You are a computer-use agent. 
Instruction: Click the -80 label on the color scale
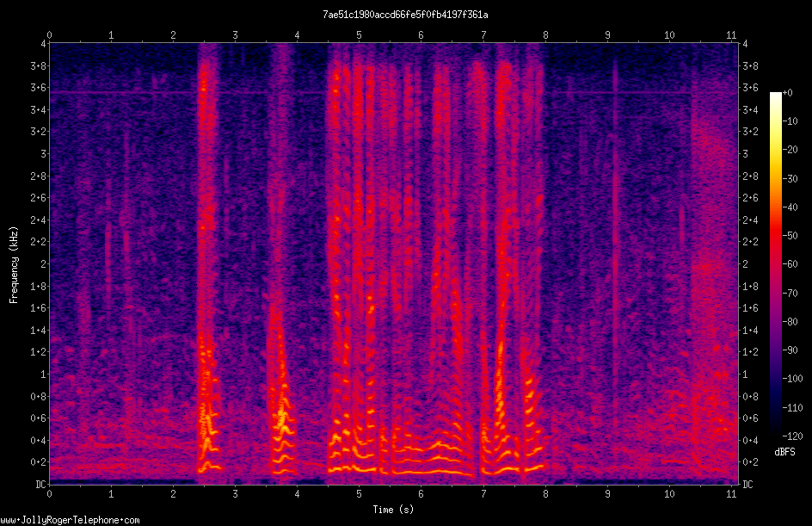click(790, 322)
